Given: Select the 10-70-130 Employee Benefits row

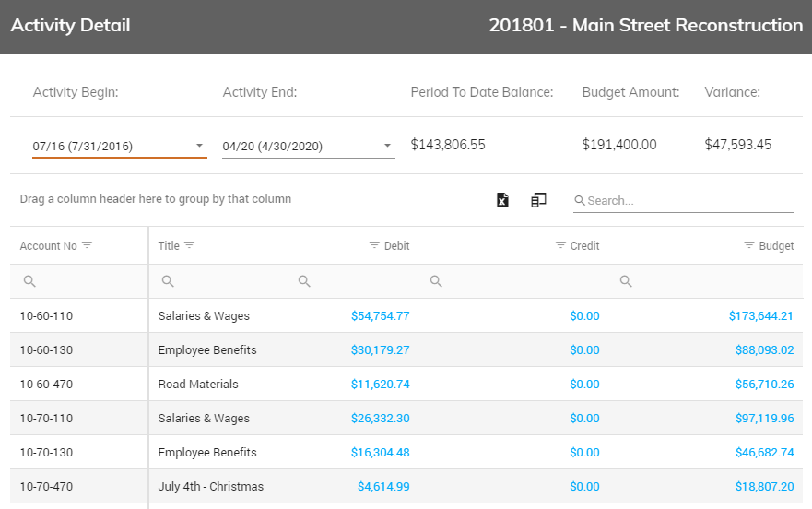Looking at the screenshot, I should click(x=406, y=452).
